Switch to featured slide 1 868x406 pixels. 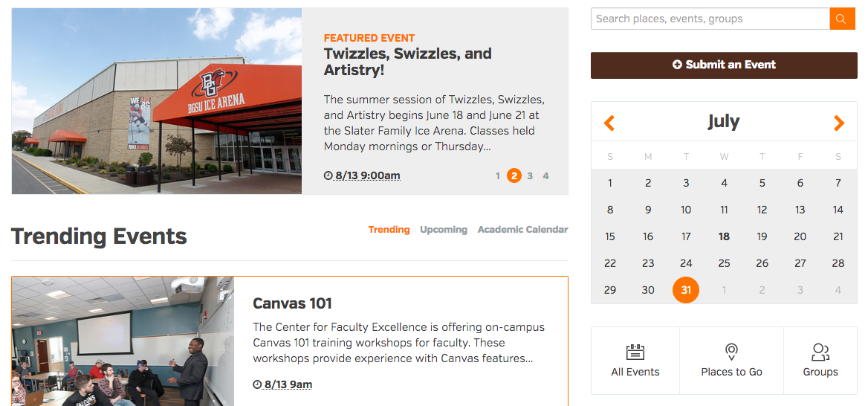point(498,176)
